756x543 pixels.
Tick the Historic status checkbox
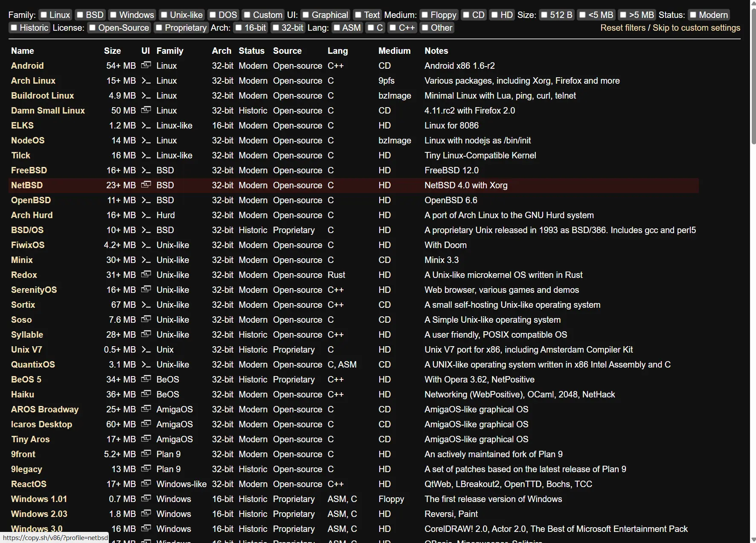[14, 28]
